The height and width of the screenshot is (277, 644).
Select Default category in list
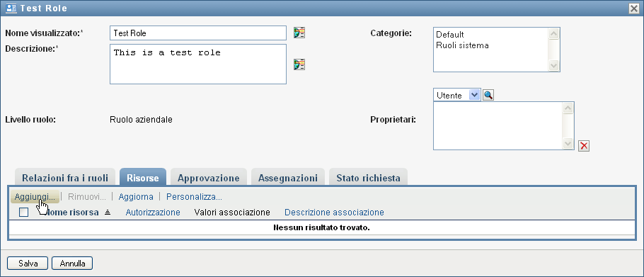[449, 35]
